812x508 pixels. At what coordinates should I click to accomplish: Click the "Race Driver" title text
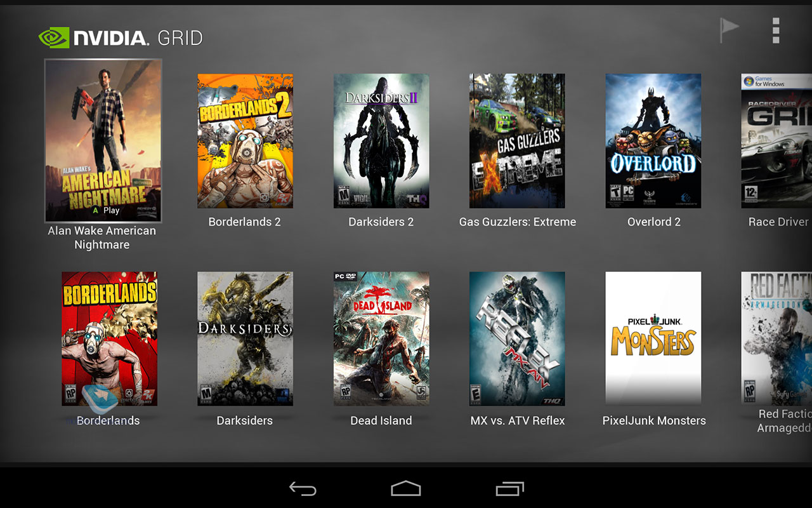[780, 222]
